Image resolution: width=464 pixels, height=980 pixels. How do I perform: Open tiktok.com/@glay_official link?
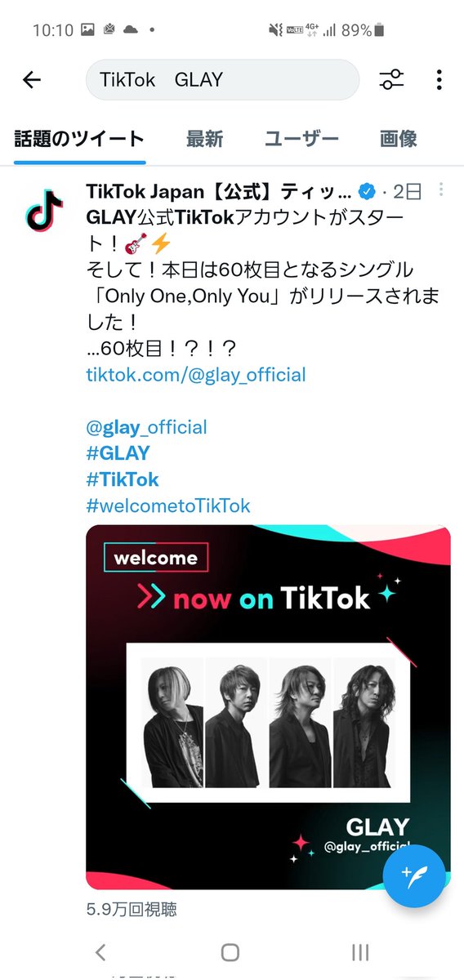click(196, 375)
